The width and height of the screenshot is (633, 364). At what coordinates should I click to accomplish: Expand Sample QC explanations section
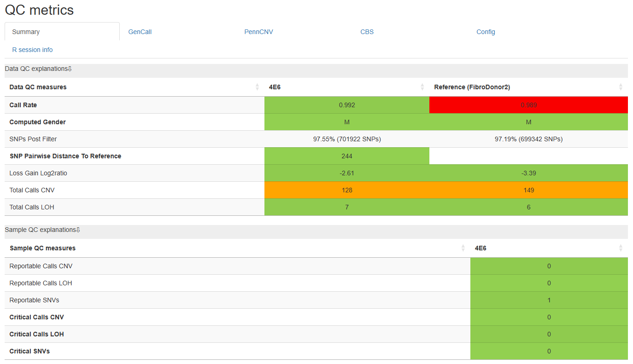[43, 230]
